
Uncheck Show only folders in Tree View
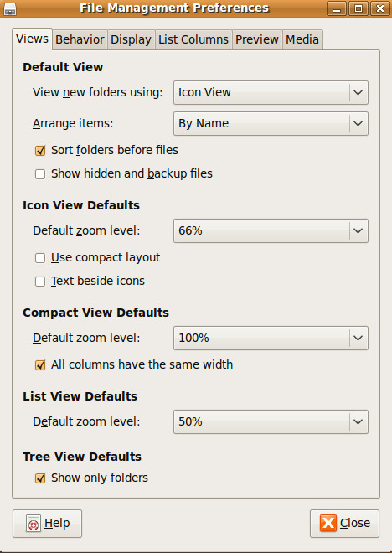tap(40, 478)
